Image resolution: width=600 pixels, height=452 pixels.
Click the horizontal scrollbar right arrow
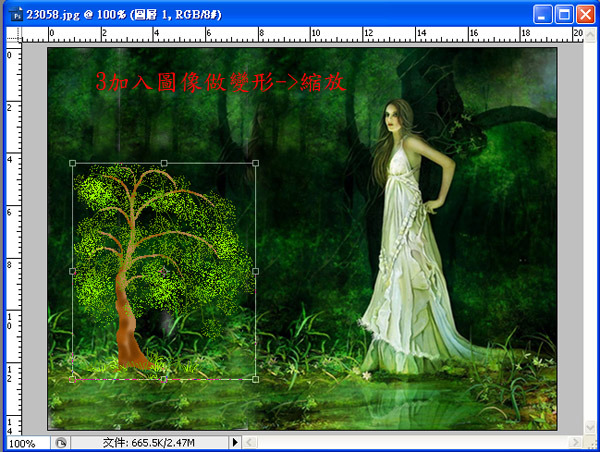[575, 443]
